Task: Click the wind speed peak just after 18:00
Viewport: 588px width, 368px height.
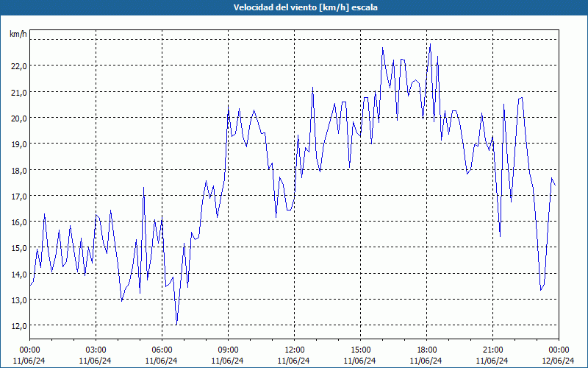Action: click(430, 44)
